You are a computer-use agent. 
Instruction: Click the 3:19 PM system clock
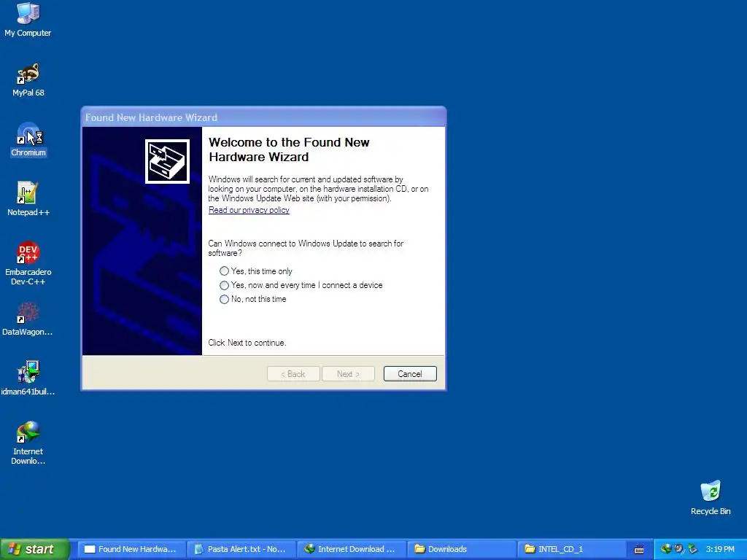point(720,549)
